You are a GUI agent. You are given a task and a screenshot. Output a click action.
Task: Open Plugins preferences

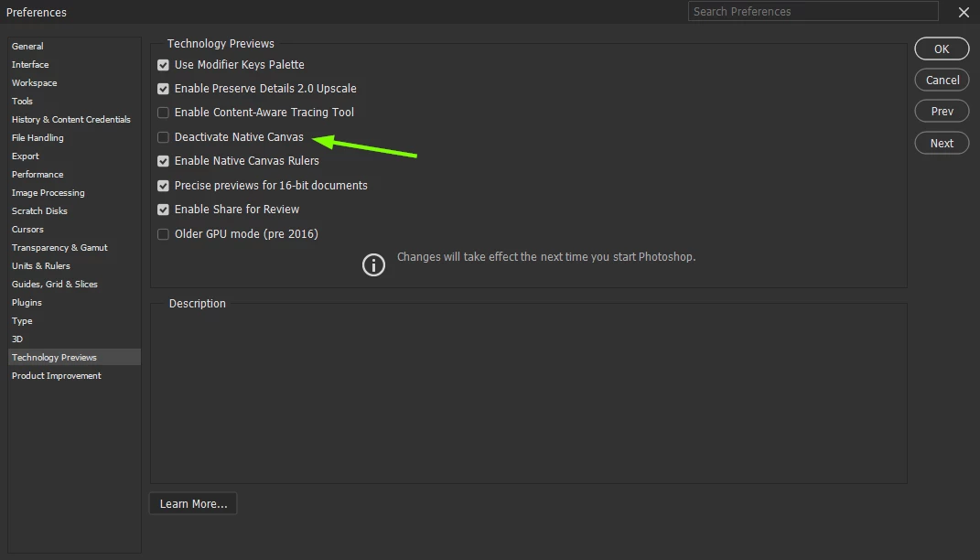74,303
